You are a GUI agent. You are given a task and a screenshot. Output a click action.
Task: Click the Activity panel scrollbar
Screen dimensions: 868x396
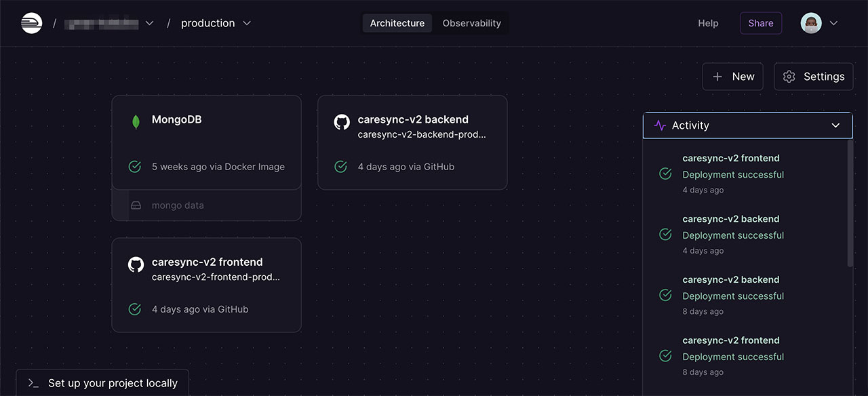(850, 203)
